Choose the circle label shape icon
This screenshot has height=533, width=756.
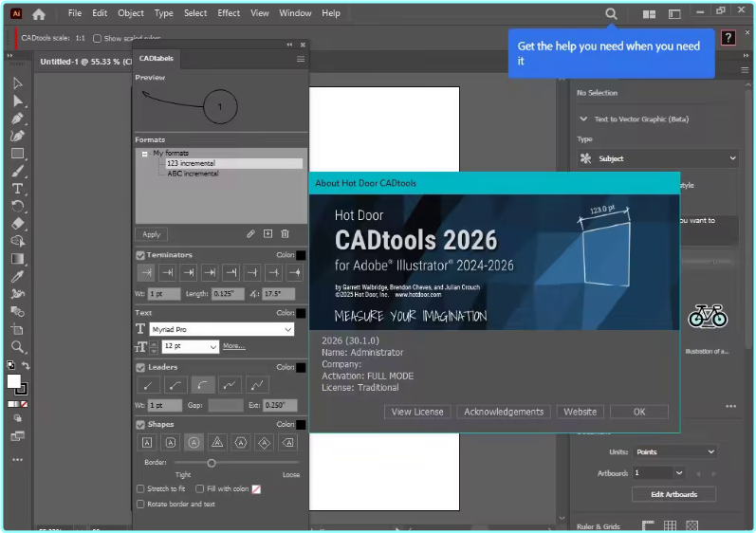[194, 442]
